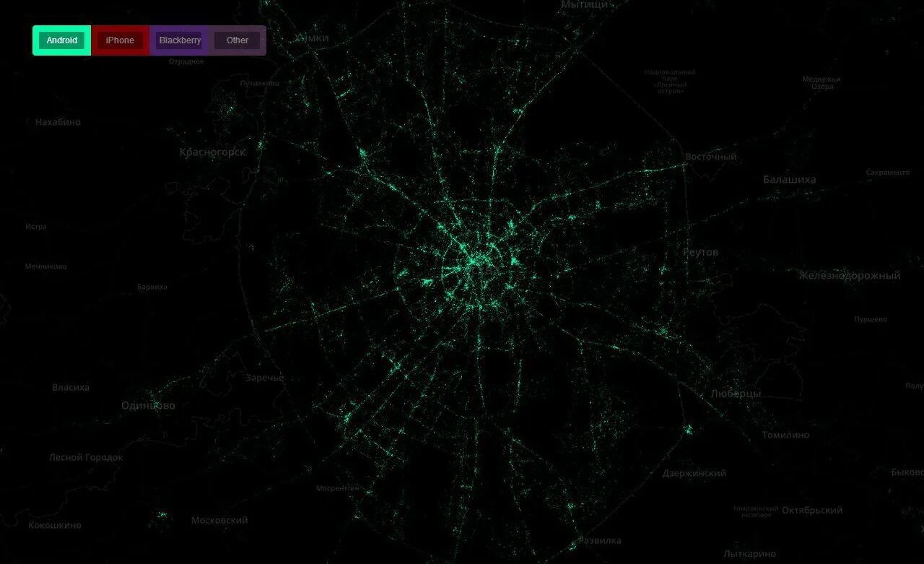This screenshot has width=924, height=564.
Task: Click the Восточный map label
Action: (x=711, y=157)
